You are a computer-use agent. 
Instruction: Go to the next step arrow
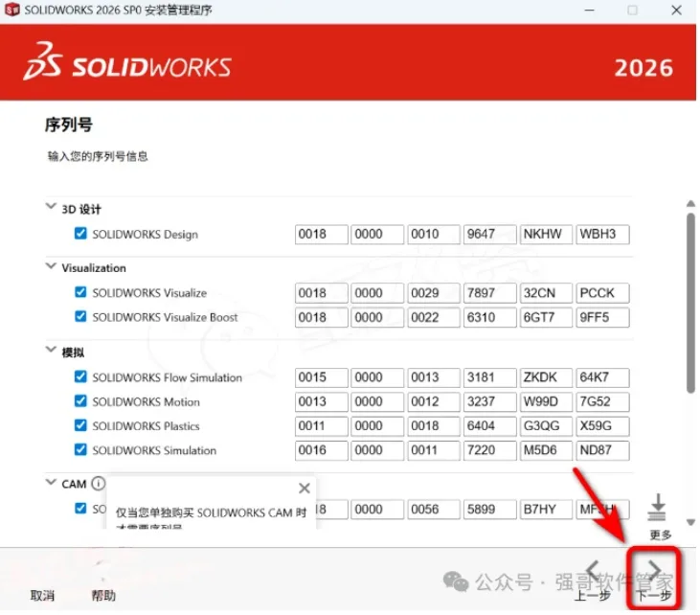[654, 570]
